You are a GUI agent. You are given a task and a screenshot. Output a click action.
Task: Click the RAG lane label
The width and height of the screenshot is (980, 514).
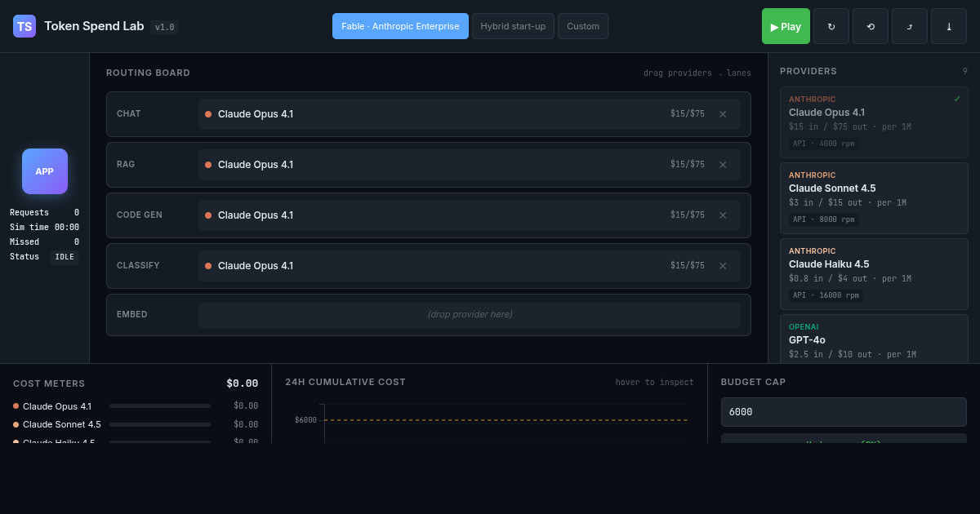coord(126,165)
